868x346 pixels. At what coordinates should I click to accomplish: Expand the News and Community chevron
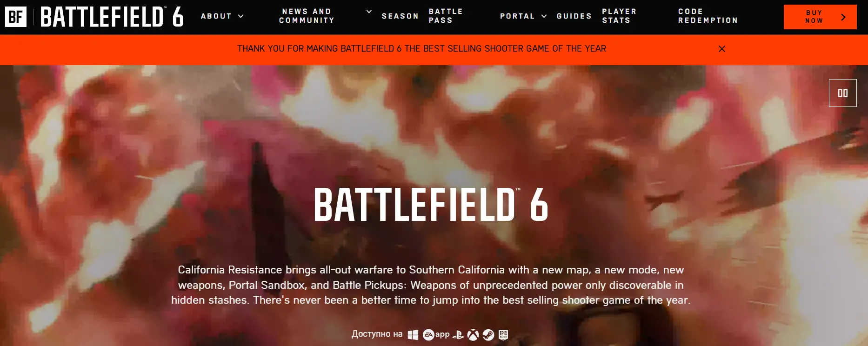(369, 12)
